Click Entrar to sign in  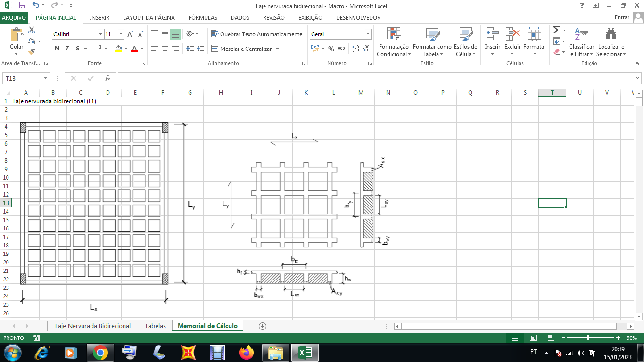[622, 17]
